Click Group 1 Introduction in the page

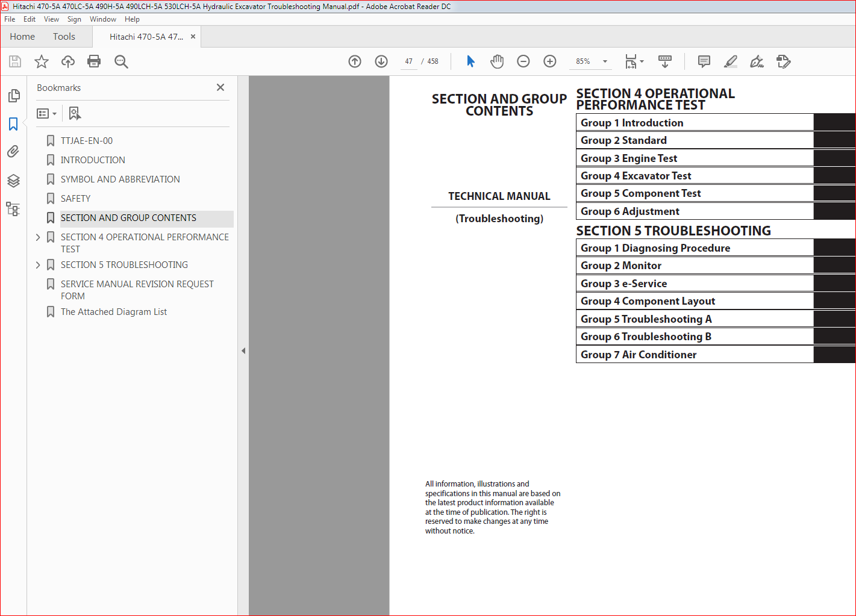pos(632,123)
